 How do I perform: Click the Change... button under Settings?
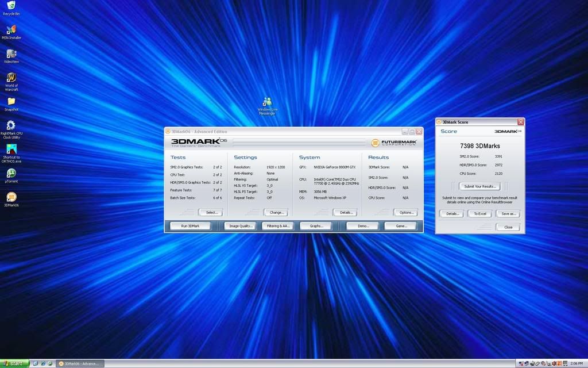click(277, 213)
